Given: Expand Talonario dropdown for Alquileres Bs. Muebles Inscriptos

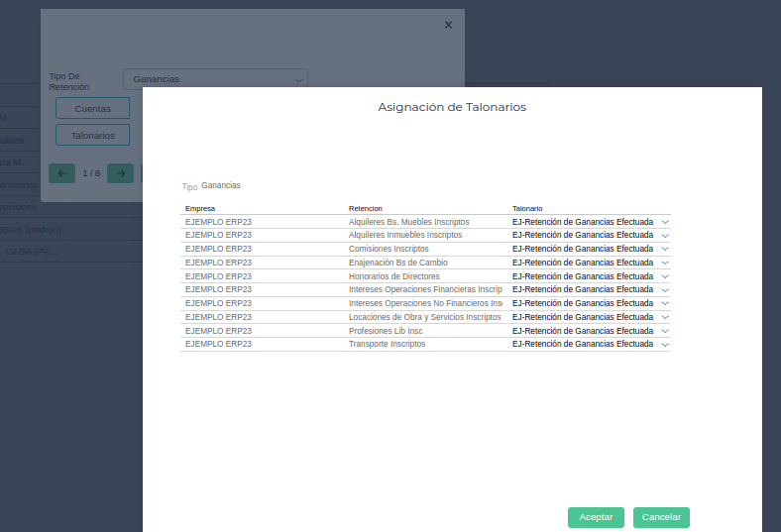Looking at the screenshot, I should (665, 222).
